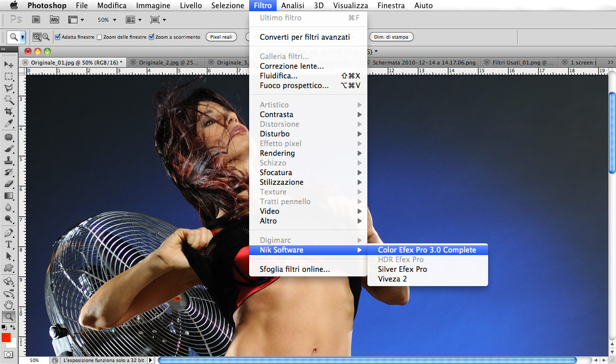Toggle Quick Mask mode

9,354
